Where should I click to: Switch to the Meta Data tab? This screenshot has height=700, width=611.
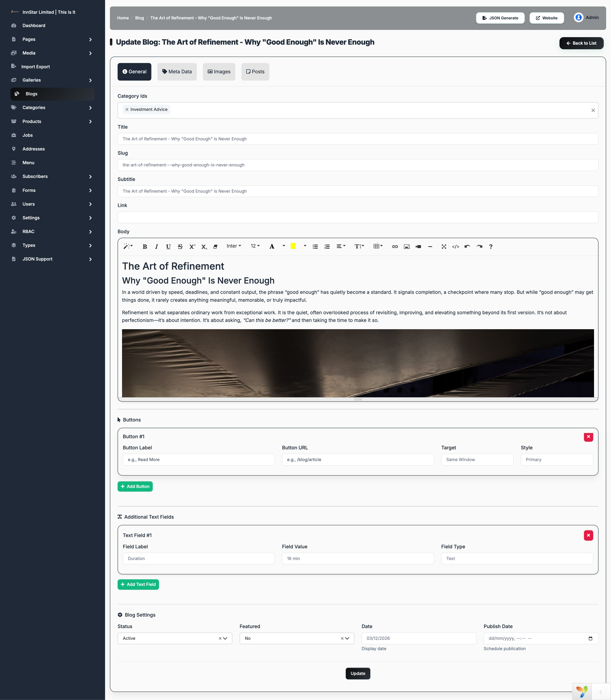coord(177,71)
